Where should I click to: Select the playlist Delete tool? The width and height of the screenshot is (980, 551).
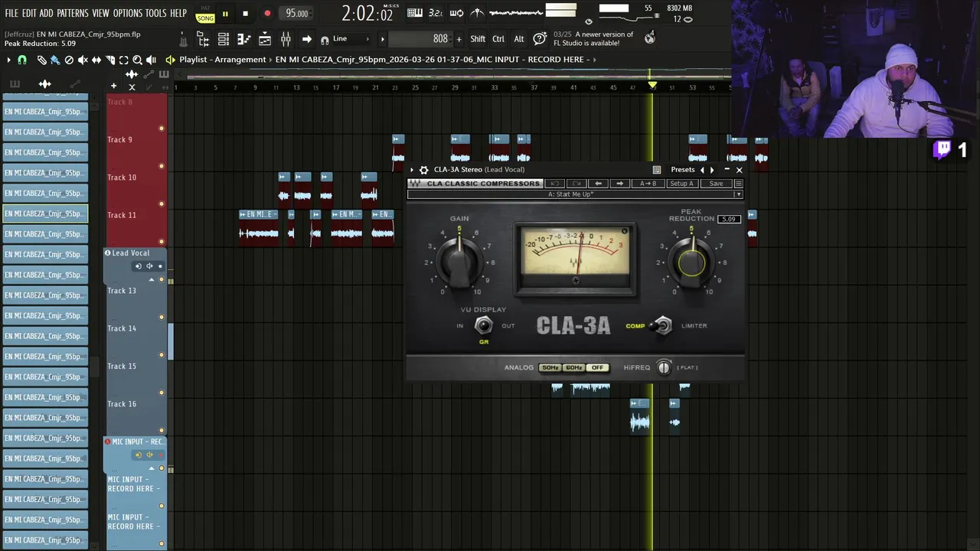click(x=69, y=60)
